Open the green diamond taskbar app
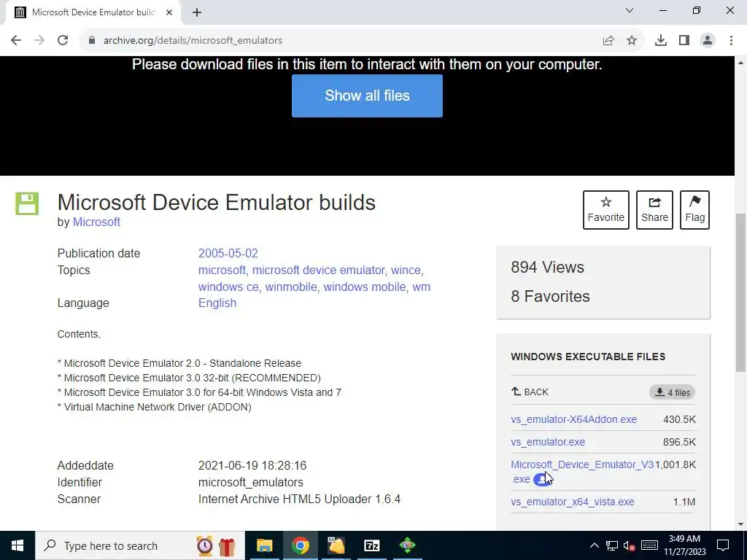This screenshot has height=560, width=747. [407, 545]
